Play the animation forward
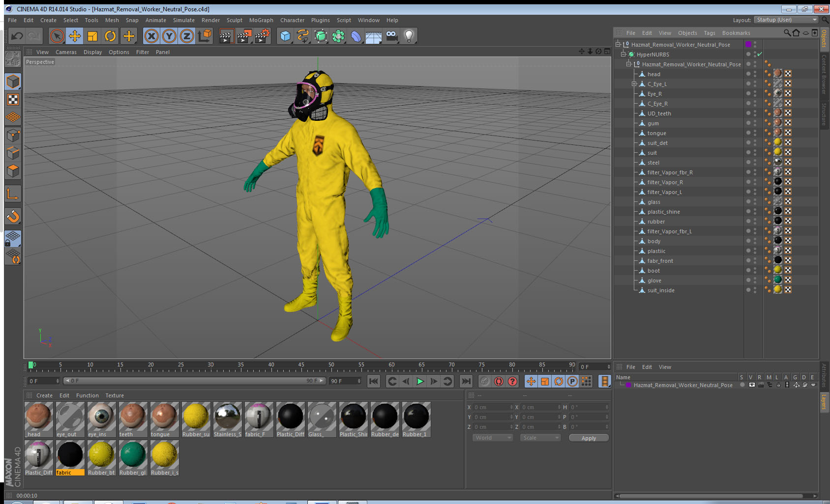This screenshot has width=830, height=504. click(420, 381)
